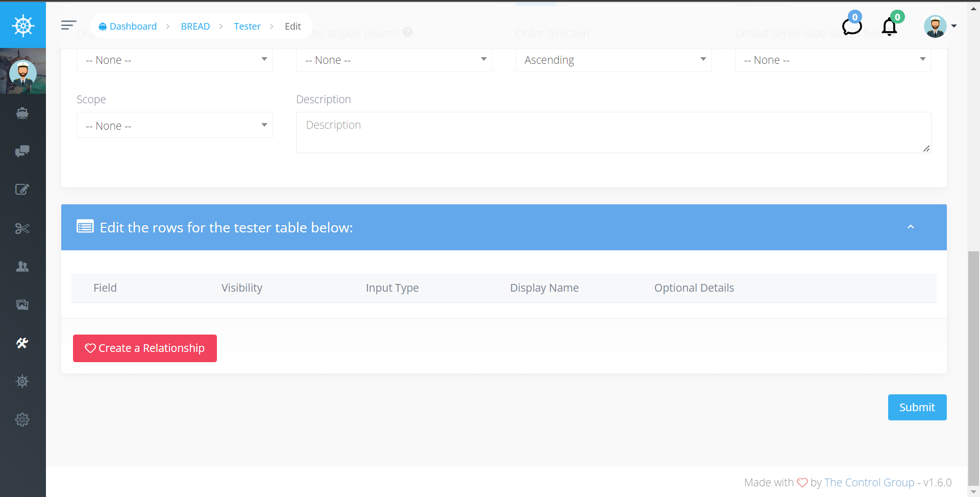Screen dimensions: 980x497
Task: Open the Order direction Ascending dropdown
Action: click(614, 60)
